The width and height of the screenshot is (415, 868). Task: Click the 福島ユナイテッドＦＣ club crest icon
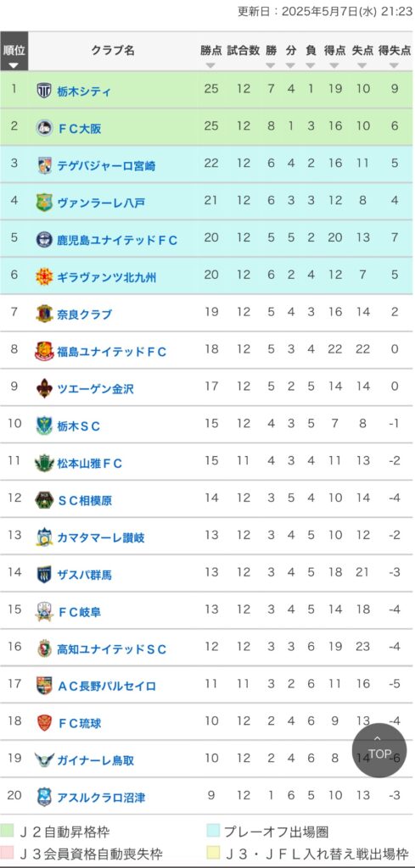(x=44, y=351)
